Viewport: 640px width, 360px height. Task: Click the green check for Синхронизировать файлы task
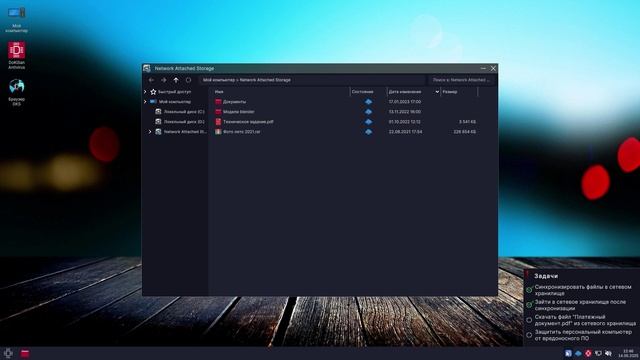click(x=529, y=290)
